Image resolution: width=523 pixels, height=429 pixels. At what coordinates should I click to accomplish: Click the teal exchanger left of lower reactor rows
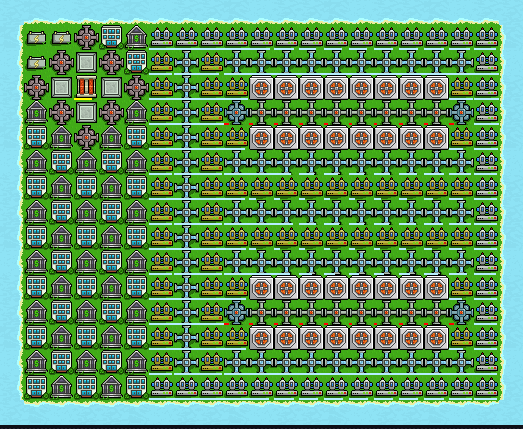(236, 313)
